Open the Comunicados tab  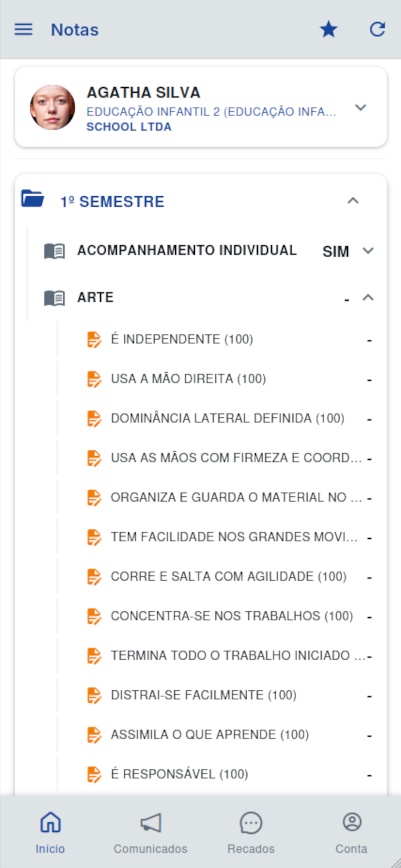[x=150, y=832]
